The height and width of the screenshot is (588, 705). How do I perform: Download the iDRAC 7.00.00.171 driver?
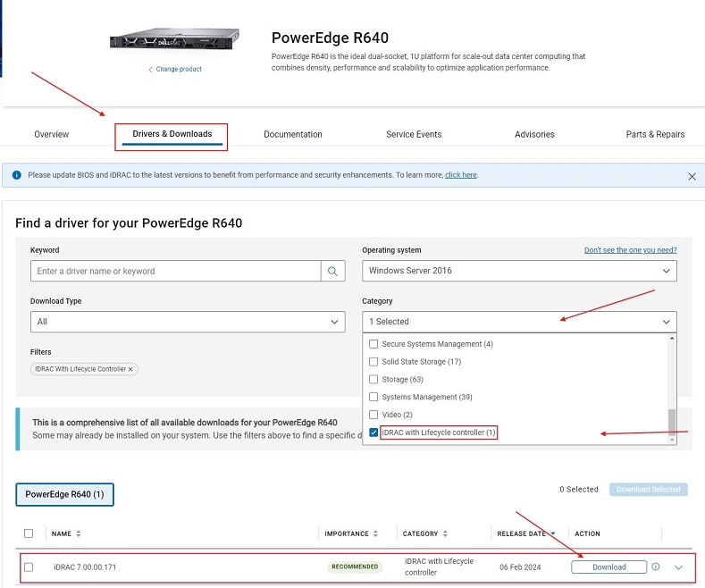[x=609, y=567]
